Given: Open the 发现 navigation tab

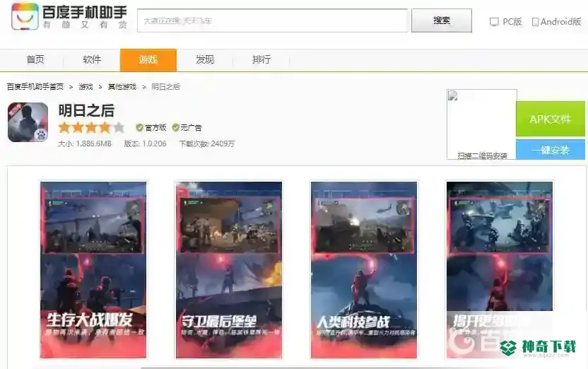Looking at the screenshot, I should 205,59.
